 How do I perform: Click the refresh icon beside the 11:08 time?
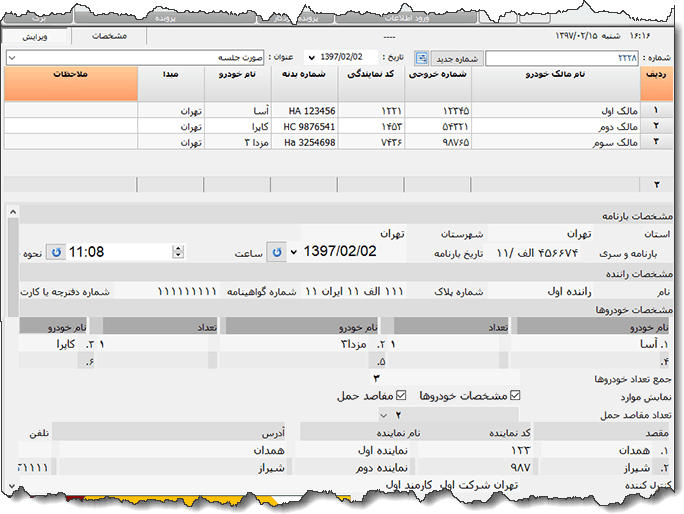click(x=56, y=252)
